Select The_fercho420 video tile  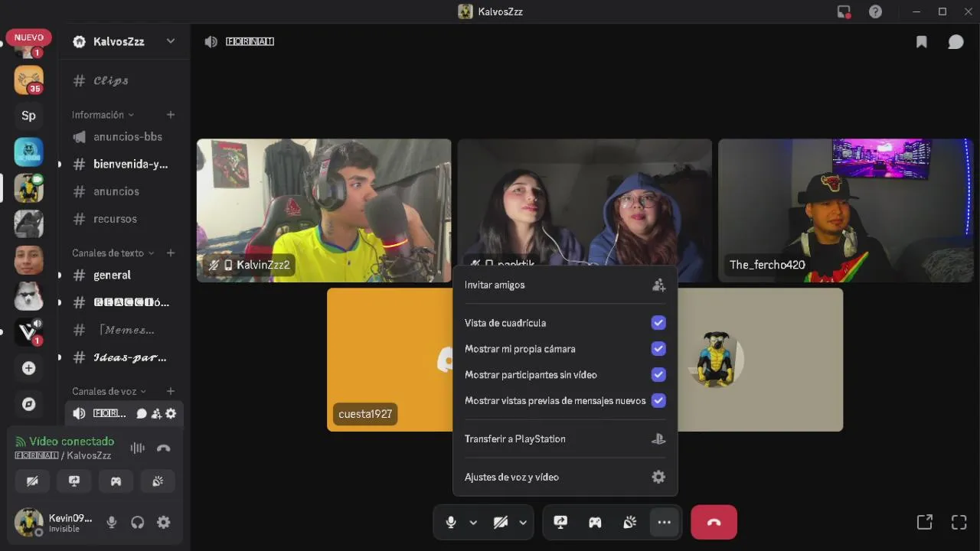(x=846, y=210)
